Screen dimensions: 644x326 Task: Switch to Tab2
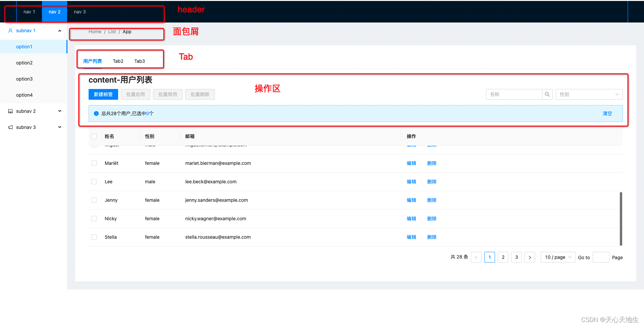click(118, 61)
